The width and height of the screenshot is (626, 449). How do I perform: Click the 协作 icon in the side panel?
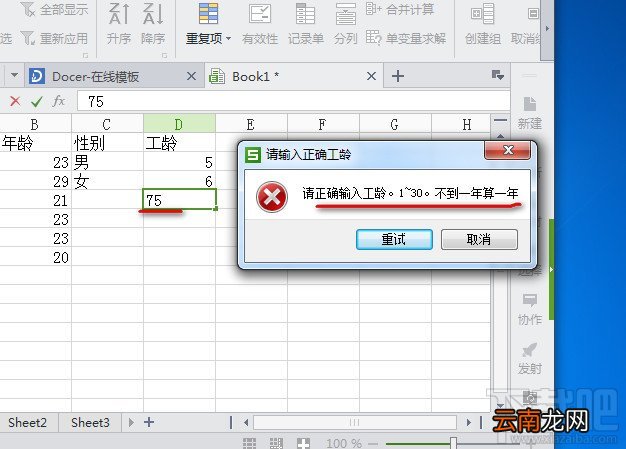[x=530, y=300]
